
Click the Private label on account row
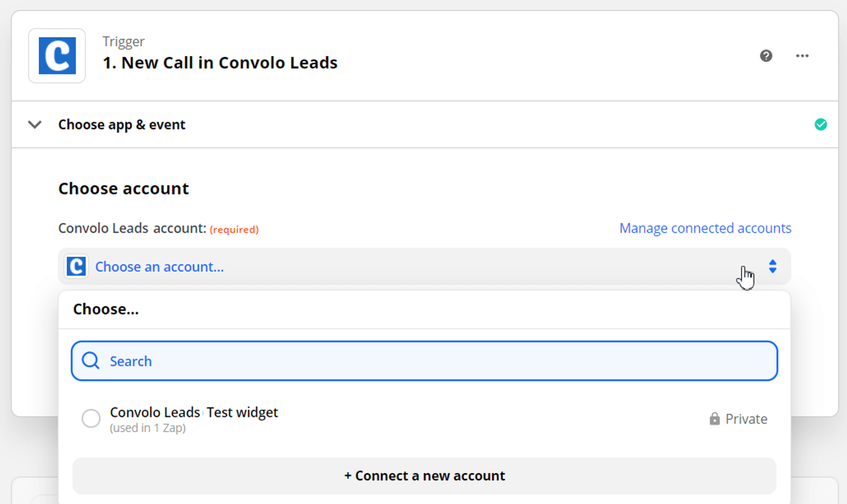click(746, 419)
